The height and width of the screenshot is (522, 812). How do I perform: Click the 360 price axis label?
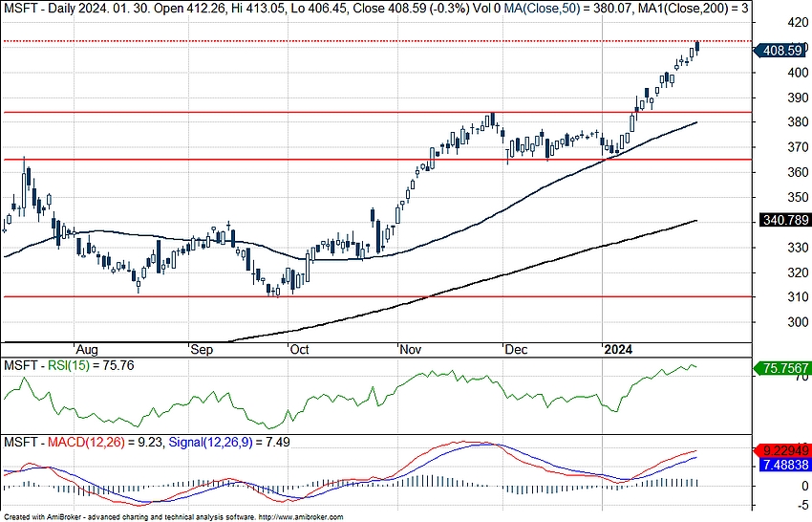798,172
